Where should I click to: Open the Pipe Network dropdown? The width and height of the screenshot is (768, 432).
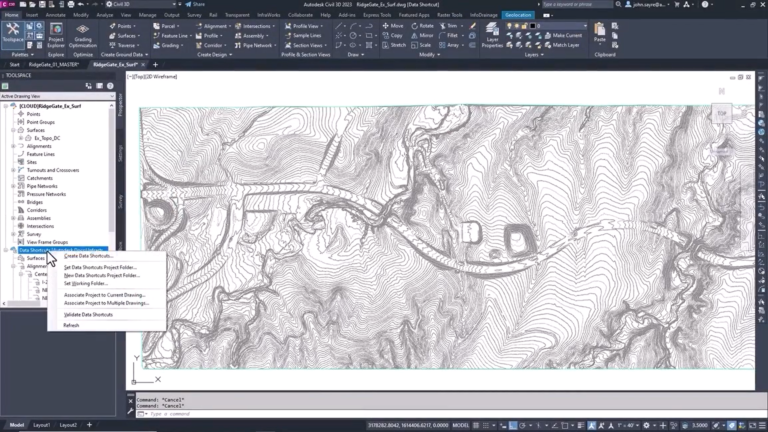tap(255, 45)
